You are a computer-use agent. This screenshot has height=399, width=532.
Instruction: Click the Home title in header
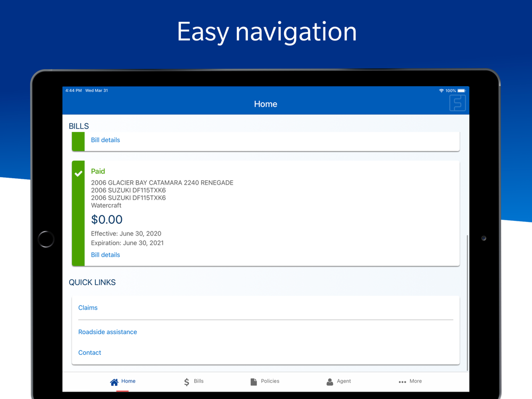[x=265, y=104]
